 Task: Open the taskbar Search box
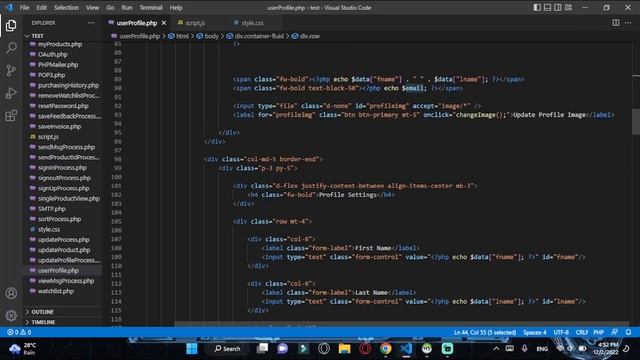228,349
